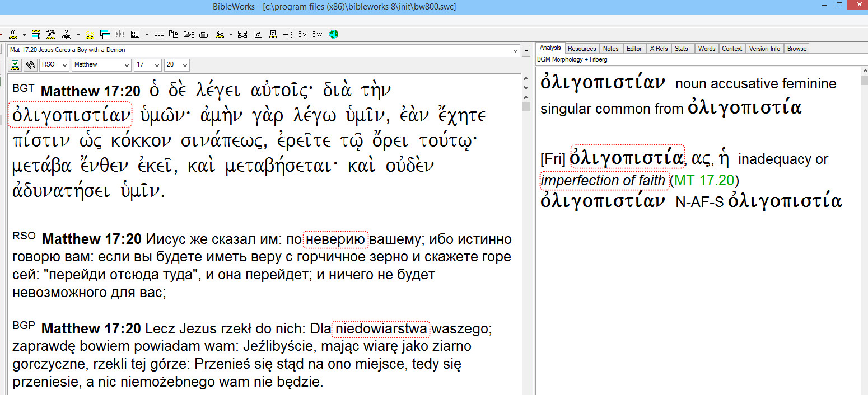Toggle the green checkmark button beside footsteps
868x395 pixels.
coord(16,65)
